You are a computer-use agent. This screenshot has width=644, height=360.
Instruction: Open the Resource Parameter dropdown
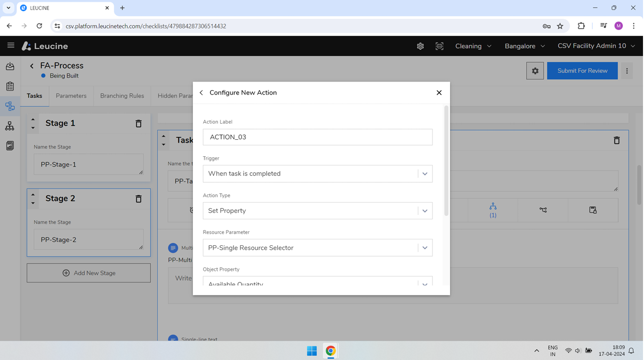click(318, 248)
